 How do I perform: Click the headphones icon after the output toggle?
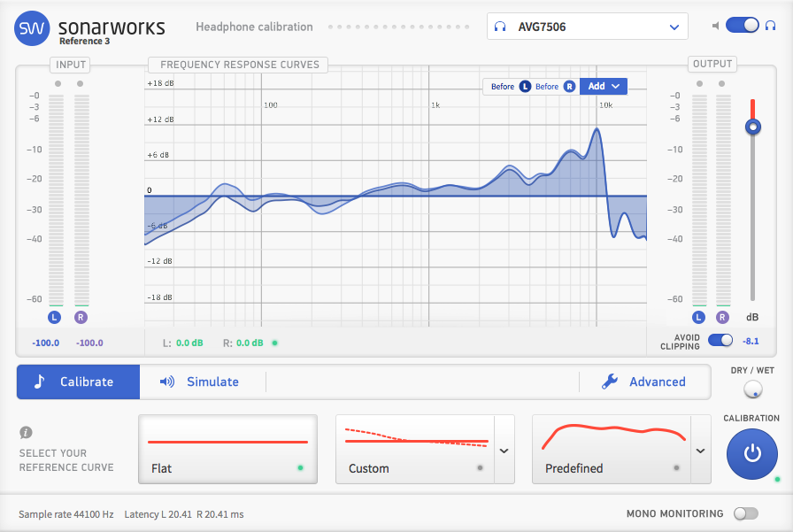point(769,26)
